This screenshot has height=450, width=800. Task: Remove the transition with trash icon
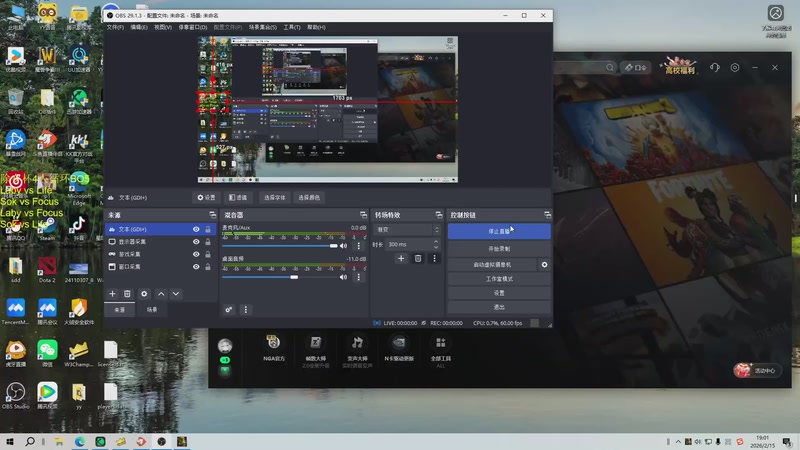coord(418,259)
